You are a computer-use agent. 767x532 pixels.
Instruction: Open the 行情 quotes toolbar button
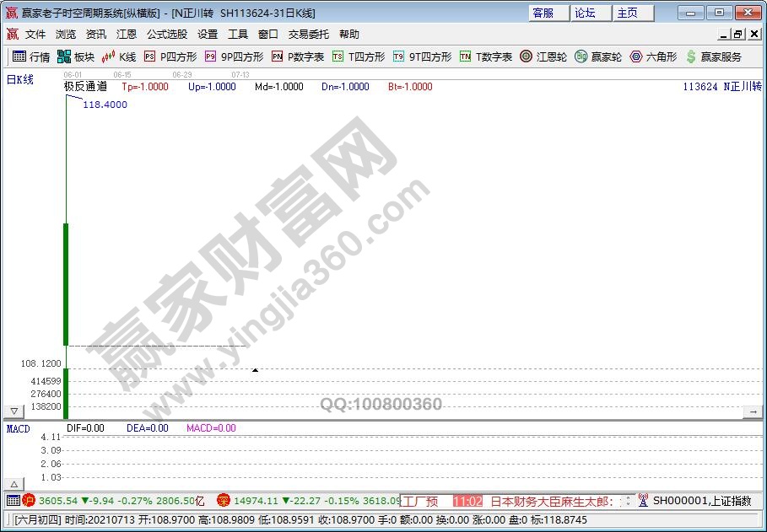(x=31, y=56)
